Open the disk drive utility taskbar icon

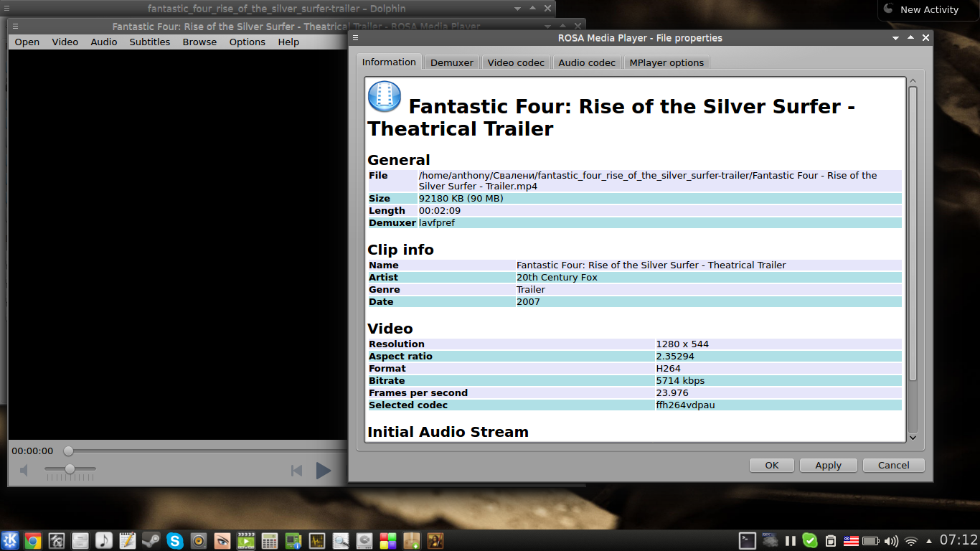(364, 540)
